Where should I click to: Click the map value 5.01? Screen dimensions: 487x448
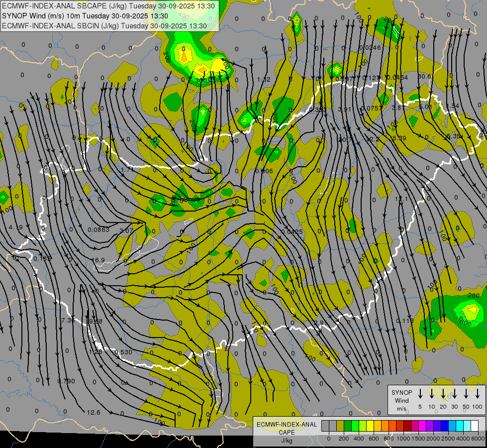click(425, 107)
